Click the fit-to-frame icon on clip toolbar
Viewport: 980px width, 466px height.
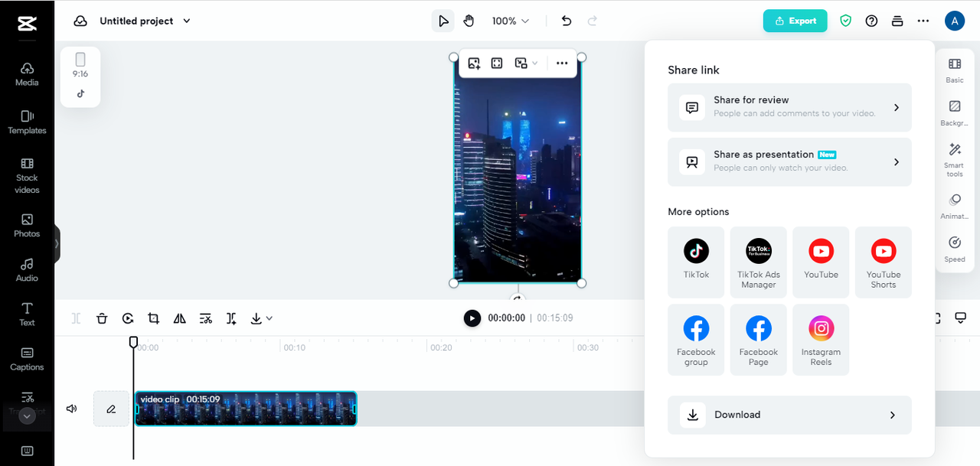click(x=497, y=64)
